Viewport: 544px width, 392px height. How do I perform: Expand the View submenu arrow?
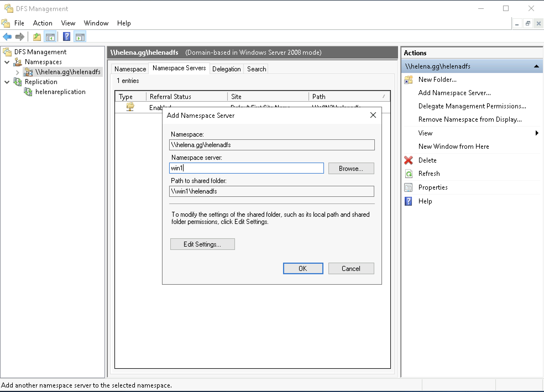pyautogui.click(x=537, y=133)
